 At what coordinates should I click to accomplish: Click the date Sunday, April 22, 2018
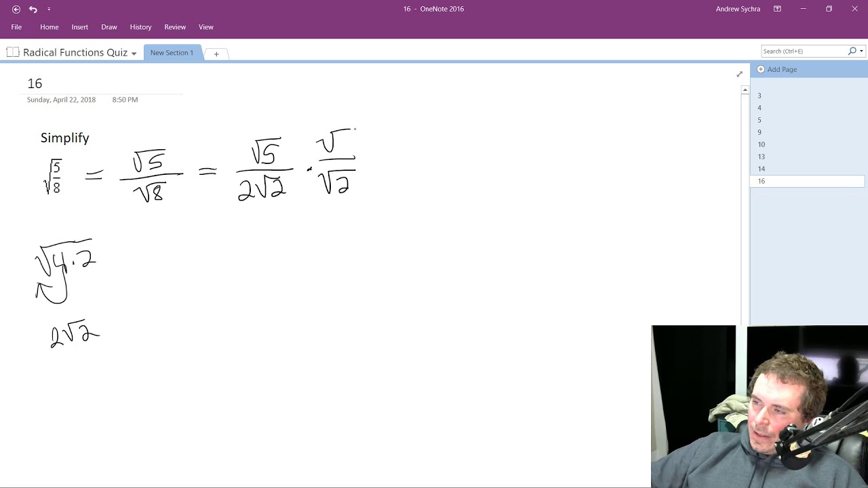click(61, 100)
